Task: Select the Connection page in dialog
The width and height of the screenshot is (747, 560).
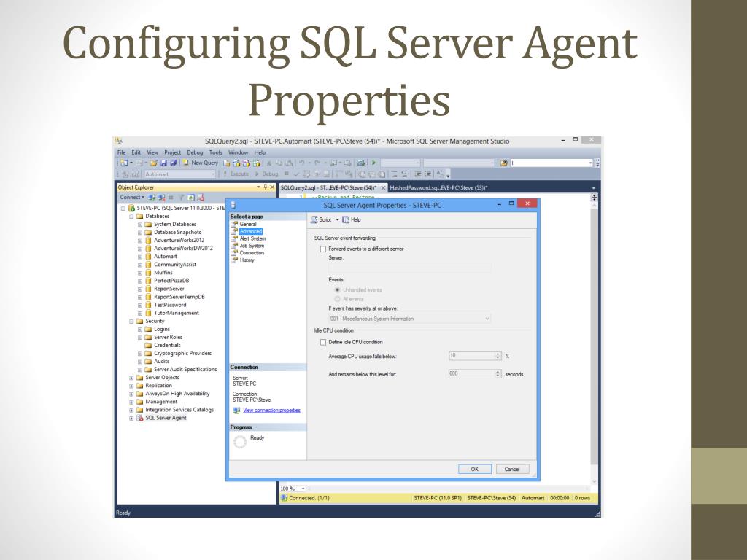Action: point(252,253)
